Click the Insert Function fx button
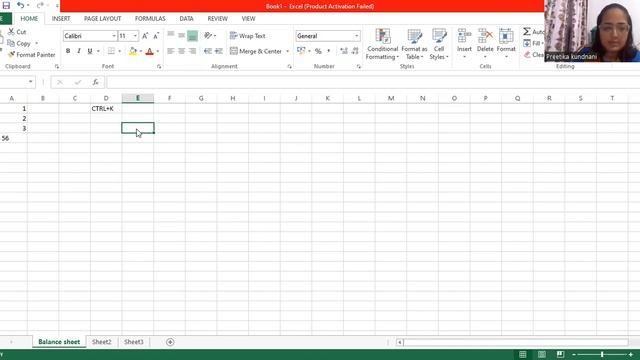This screenshot has width=640, height=360. 95,82
